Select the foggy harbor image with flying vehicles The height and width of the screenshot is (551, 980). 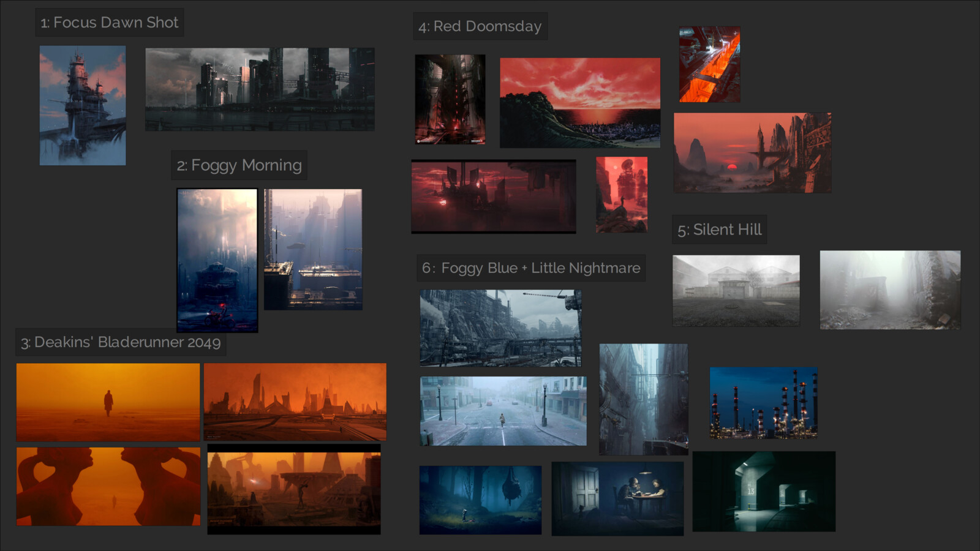click(313, 249)
